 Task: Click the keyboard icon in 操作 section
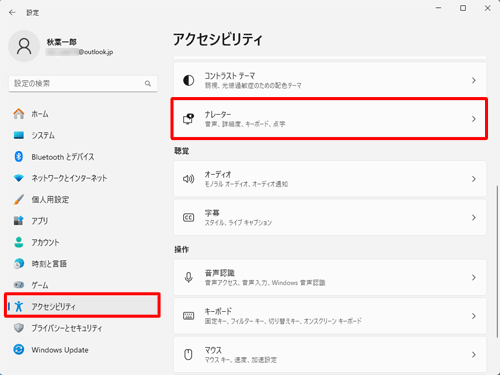point(189,316)
